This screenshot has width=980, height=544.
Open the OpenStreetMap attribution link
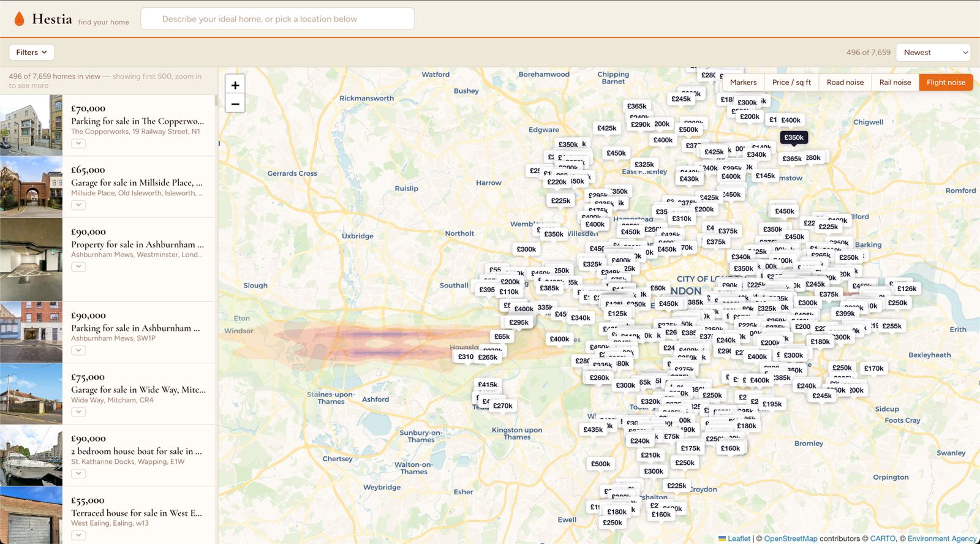791,538
